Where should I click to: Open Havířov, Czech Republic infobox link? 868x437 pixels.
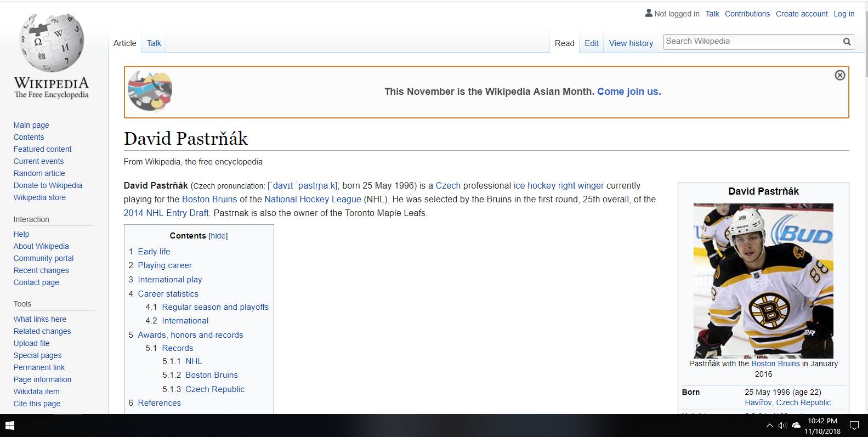pyautogui.click(x=787, y=402)
